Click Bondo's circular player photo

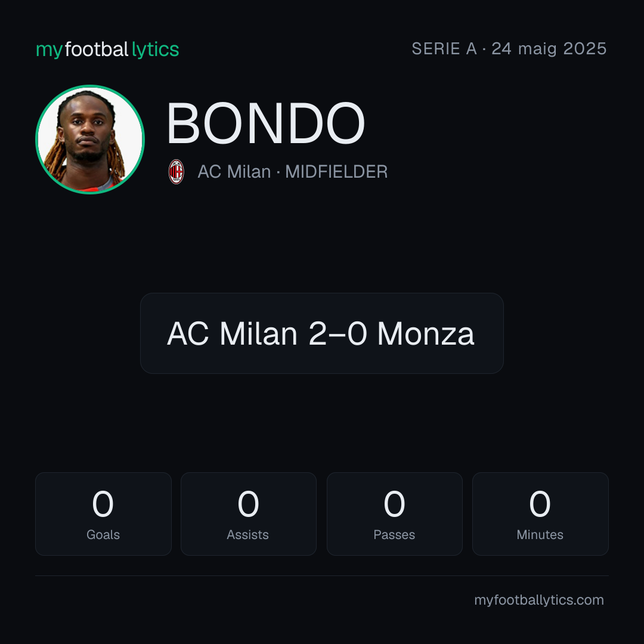(x=90, y=139)
